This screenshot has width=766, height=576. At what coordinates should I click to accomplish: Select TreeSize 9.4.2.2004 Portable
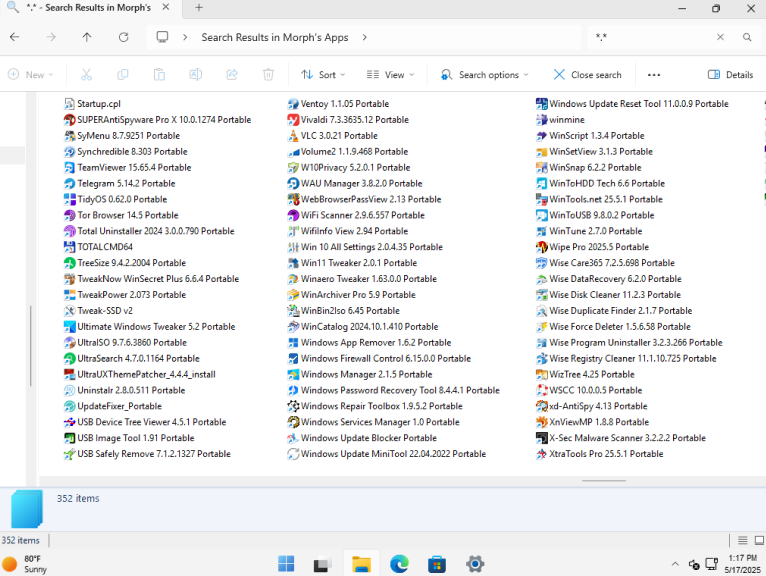coord(125,263)
